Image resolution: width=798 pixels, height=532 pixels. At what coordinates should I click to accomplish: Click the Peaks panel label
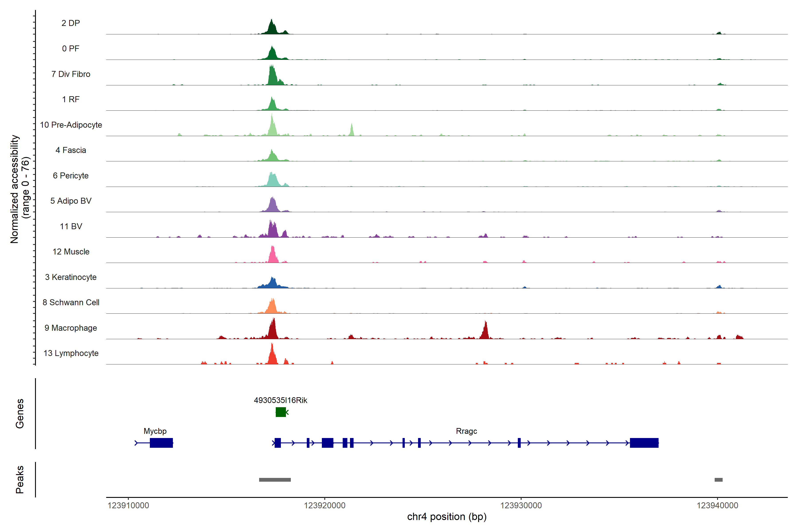pos(20,479)
